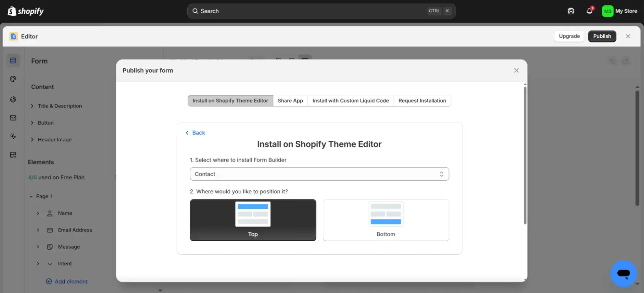
Task: Click the dialog's vertical scrollbar
Action: pos(525,155)
